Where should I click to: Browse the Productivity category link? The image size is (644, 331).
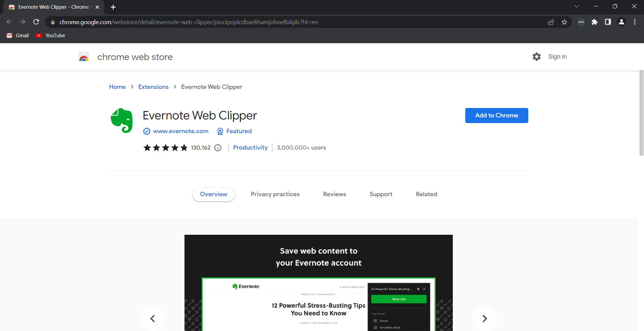coord(250,148)
